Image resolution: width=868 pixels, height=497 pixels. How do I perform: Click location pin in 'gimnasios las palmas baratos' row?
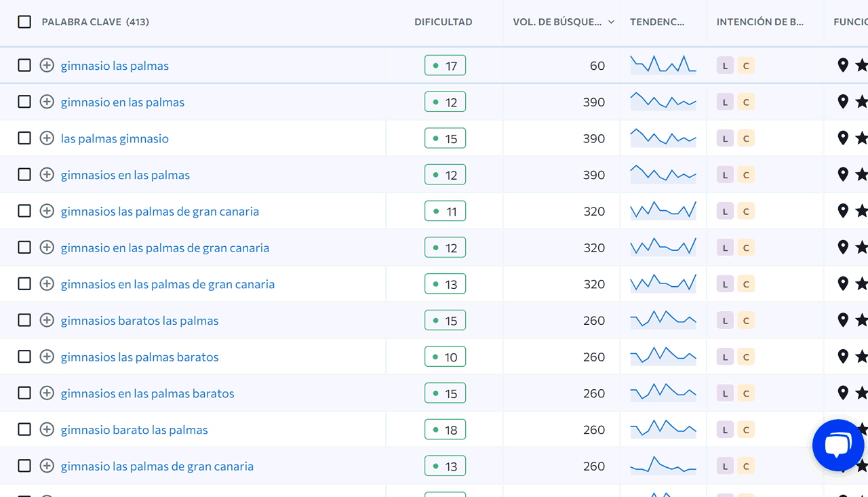(843, 357)
